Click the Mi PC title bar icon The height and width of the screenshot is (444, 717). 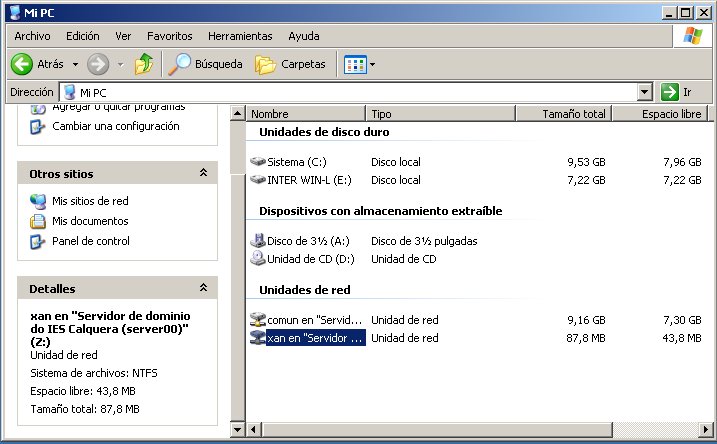pyautogui.click(x=15, y=12)
